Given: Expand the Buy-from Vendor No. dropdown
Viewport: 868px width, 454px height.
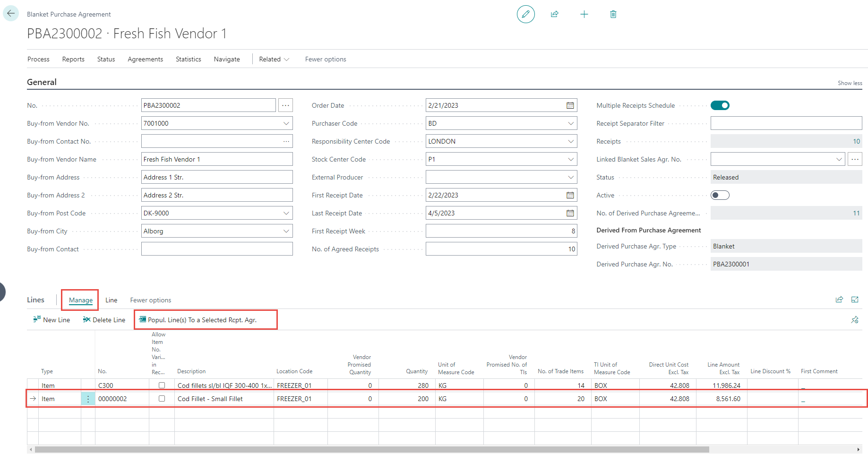Looking at the screenshot, I should [286, 123].
